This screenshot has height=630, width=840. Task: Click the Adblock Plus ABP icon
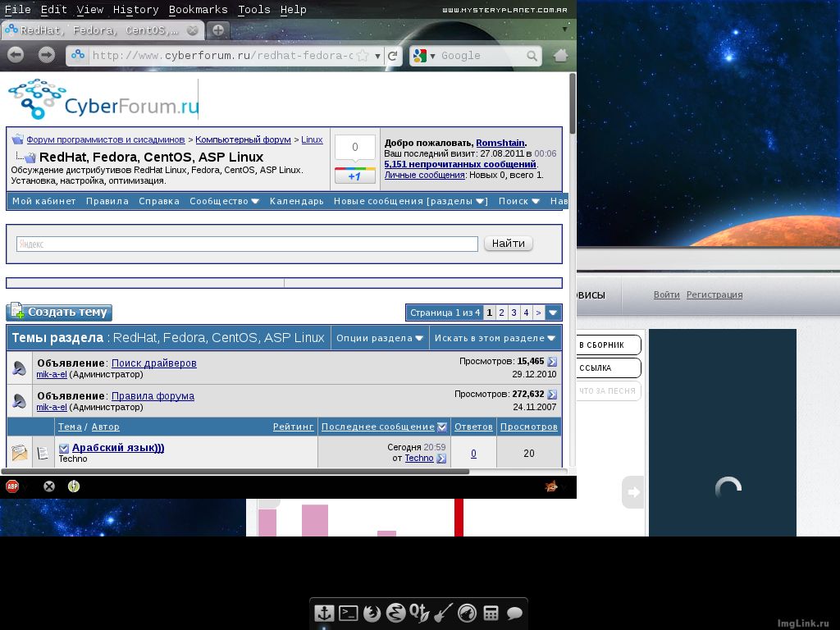(12, 486)
